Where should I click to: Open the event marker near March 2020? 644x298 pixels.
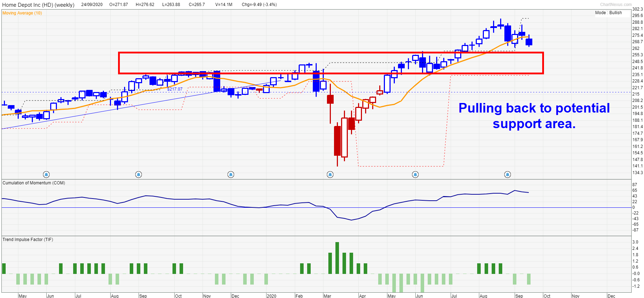[x=330, y=174]
